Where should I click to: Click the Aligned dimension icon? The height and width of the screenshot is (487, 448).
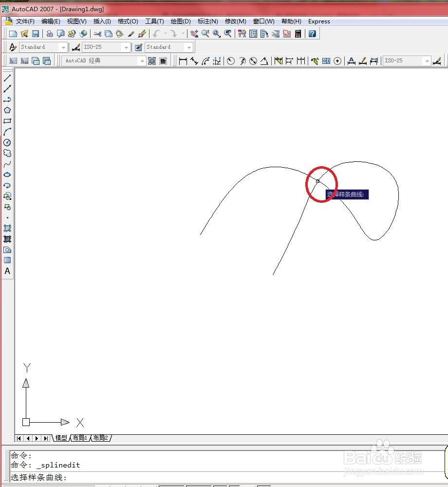click(x=194, y=61)
